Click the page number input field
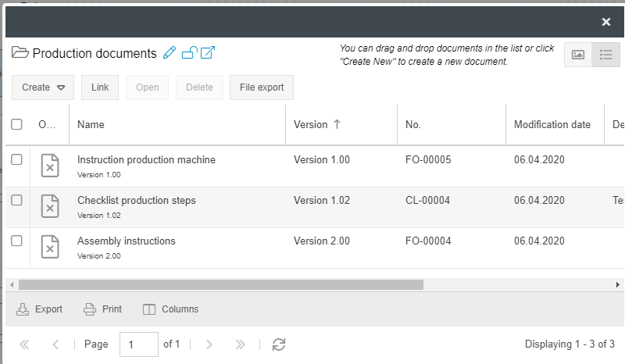Screen dimensions: 625x364 (x=138, y=344)
